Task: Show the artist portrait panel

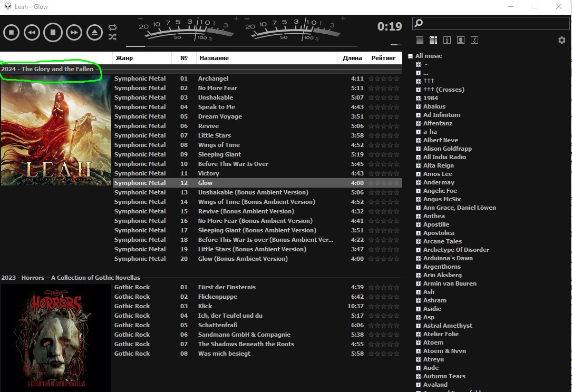Action: (x=461, y=40)
